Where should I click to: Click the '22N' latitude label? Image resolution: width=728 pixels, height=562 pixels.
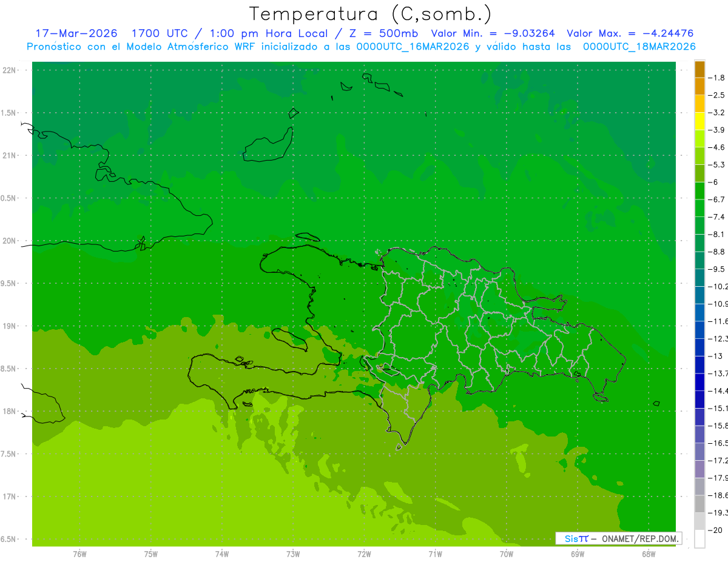pos(10,70)
